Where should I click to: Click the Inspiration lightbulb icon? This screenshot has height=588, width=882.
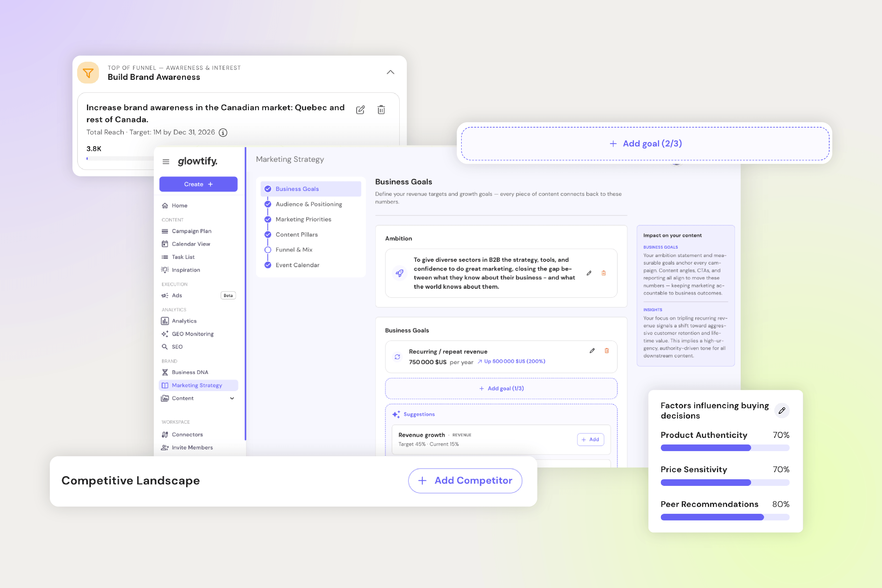point(165,270)
